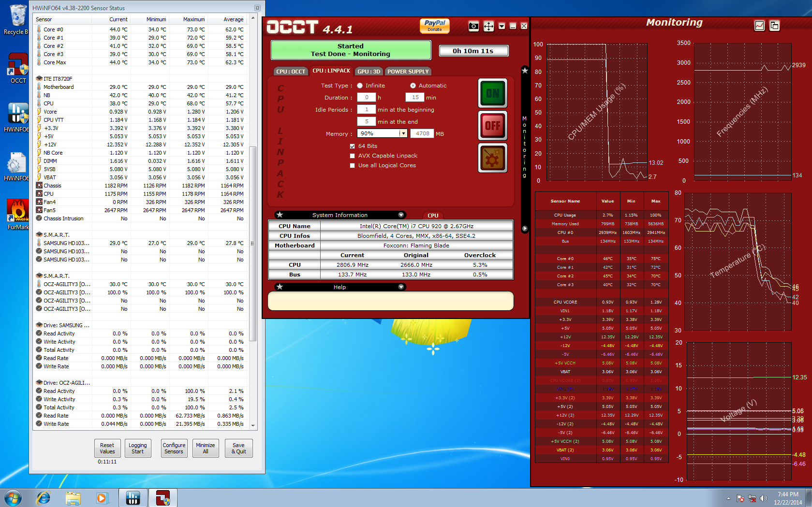Click the Monitoring window copy icon
Image resolution: width=812 pixels, height=507 pixels.
(x=774, y=26)
